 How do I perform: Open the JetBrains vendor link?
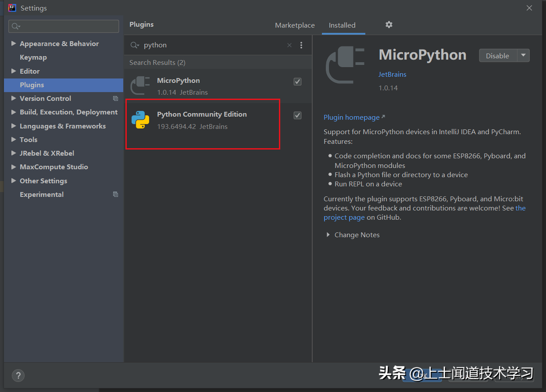click(x=393, y=74)
